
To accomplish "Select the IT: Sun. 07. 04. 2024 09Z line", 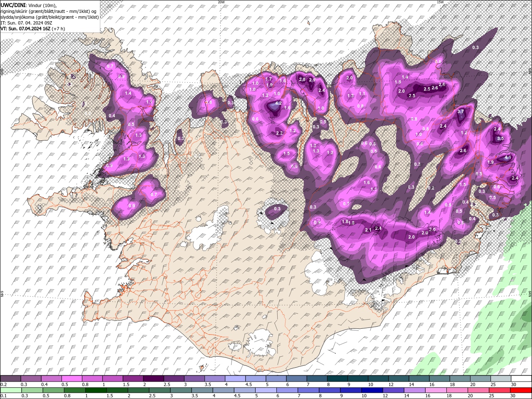I will tap(27, 23).
